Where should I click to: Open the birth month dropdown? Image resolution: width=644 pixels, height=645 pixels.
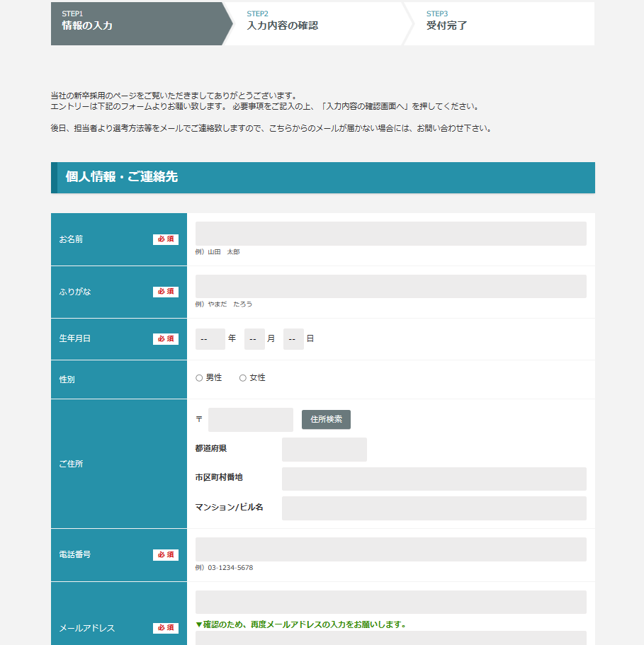tap(254, 339)
